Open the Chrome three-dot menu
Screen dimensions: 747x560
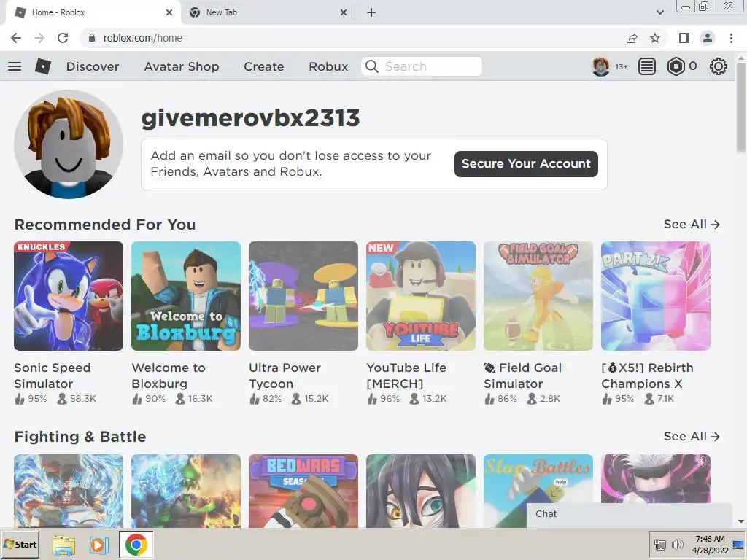coord(731,38)
